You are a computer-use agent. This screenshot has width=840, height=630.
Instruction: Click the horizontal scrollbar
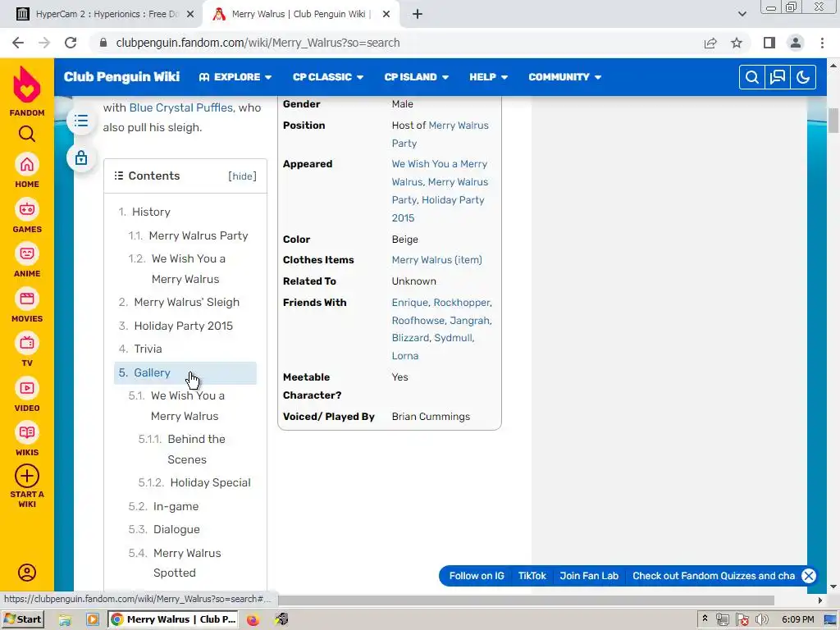(x=526, y=600)
